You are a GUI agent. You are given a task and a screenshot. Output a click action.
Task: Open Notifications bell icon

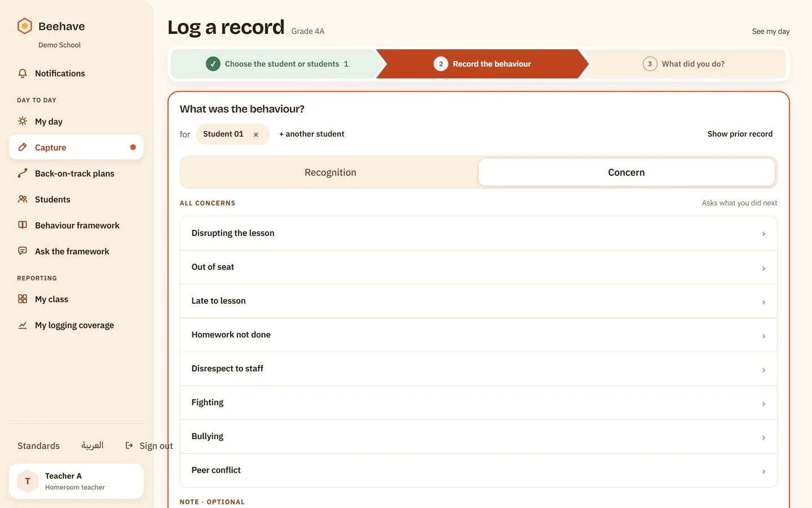23,73
